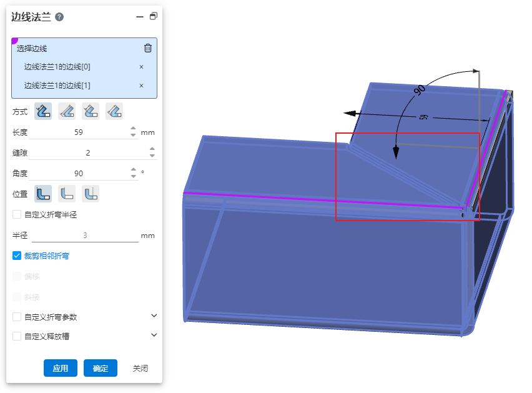Click the 应用 button
This screenshot has height=393, width=532.
[x=61, y=369]
